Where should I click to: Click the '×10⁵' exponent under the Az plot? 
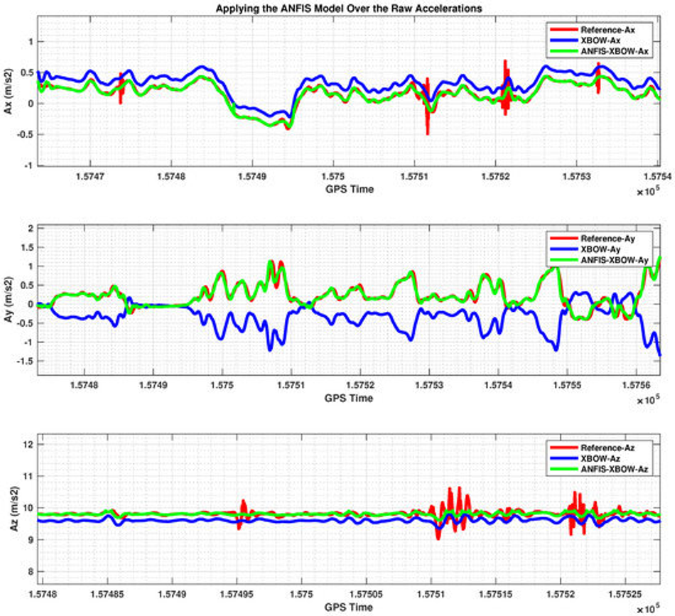[648, 610]
